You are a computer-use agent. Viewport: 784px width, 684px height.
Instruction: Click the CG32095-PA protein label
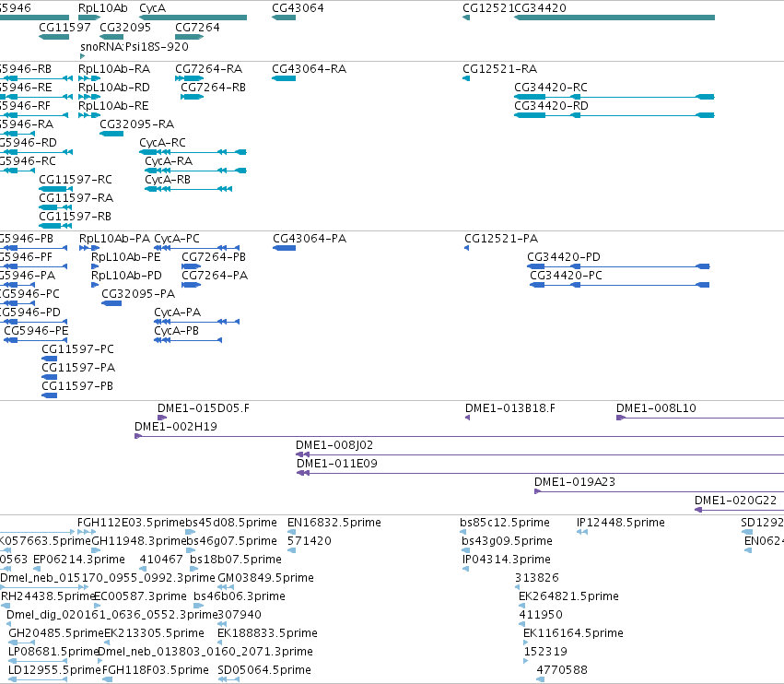pyautogui.click(x=138, y=294)
